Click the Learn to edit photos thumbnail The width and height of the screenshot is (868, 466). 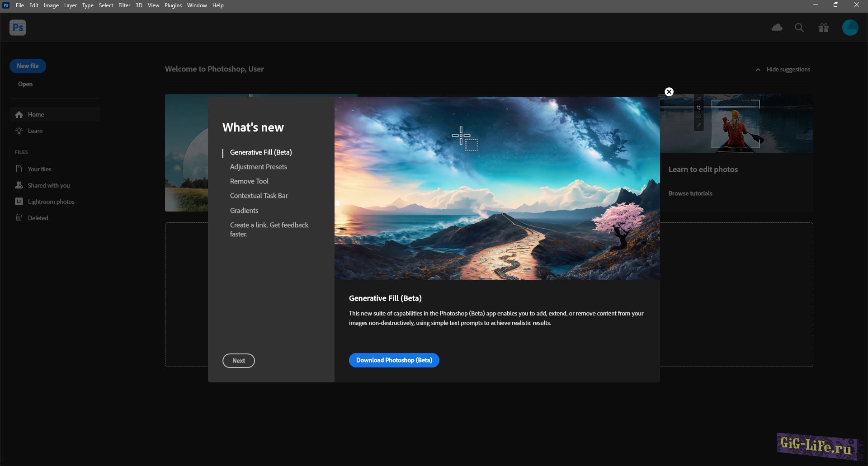[x=736, y=123]
